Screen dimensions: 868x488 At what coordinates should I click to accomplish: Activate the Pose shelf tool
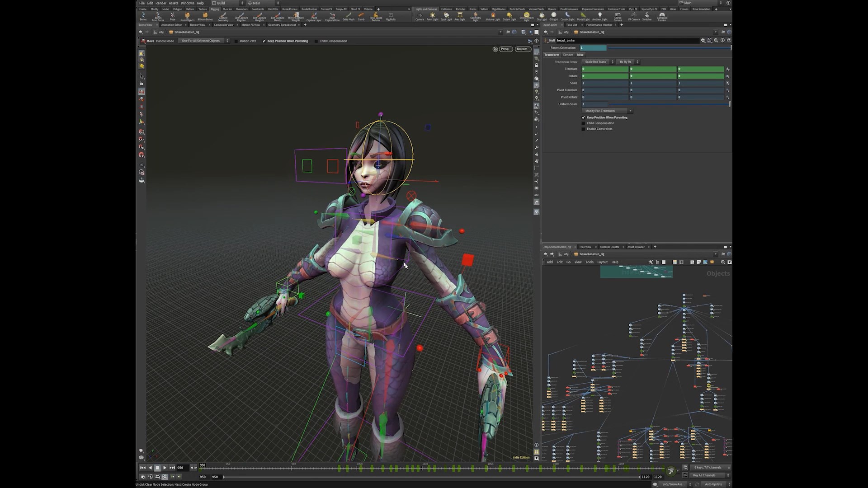pyautogui.click(x=172, y=17)
